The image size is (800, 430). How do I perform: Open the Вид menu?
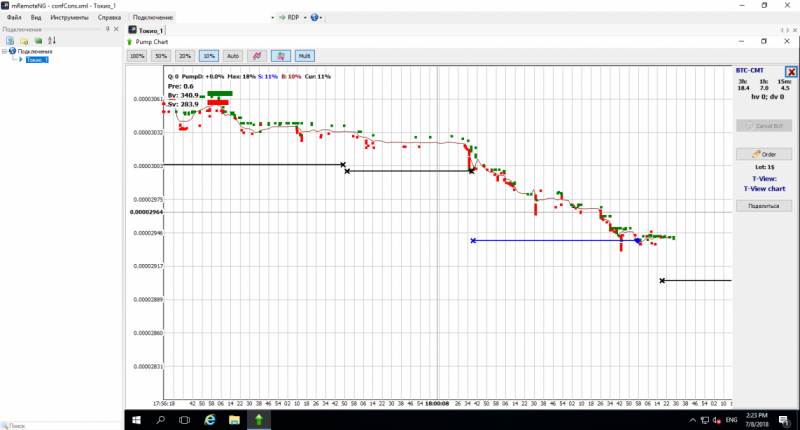36,17
